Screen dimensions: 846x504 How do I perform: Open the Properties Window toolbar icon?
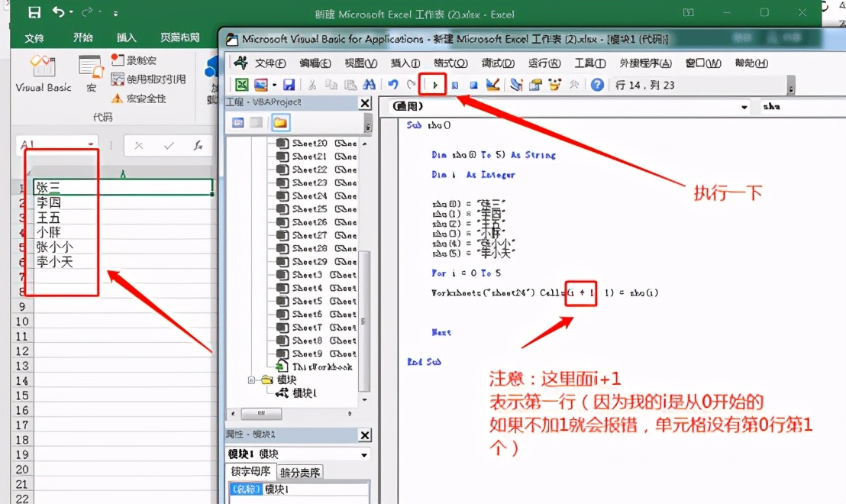[535, 85]
